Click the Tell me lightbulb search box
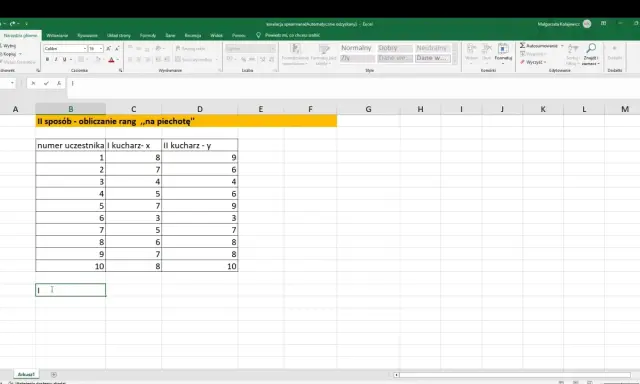Viewport: 640px width, 384px height. click(288, 36)
